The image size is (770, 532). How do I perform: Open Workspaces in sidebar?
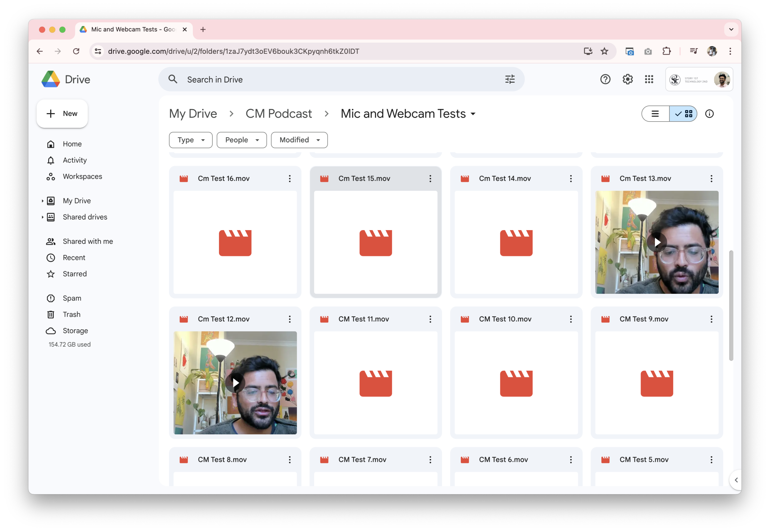[x=82, y=176]
